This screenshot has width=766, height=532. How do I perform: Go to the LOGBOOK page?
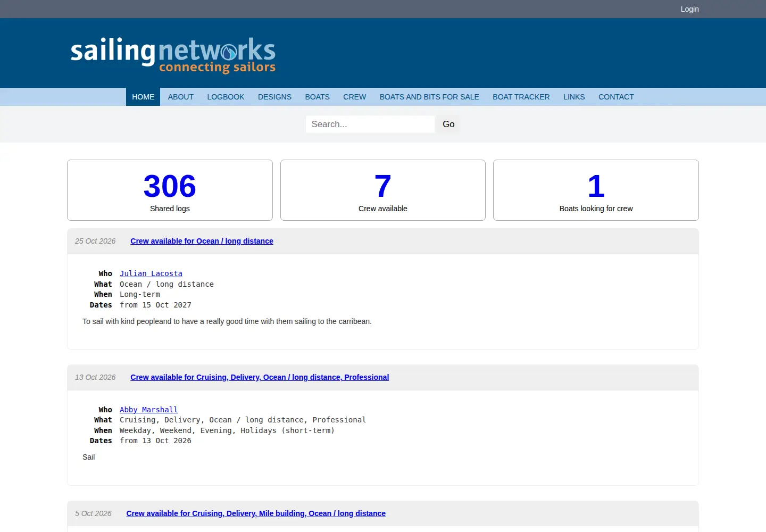(x=226, y=97)
